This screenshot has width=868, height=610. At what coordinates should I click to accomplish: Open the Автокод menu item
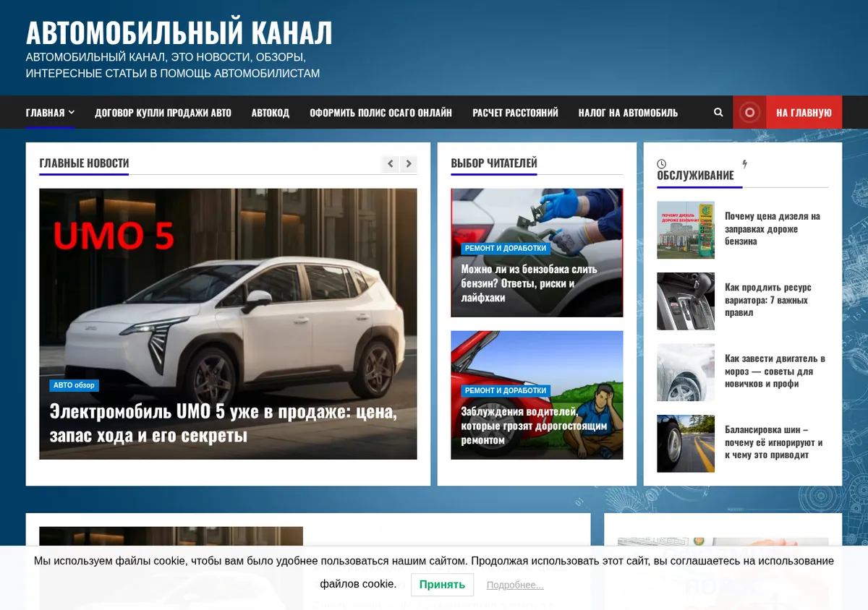(271, 113)
